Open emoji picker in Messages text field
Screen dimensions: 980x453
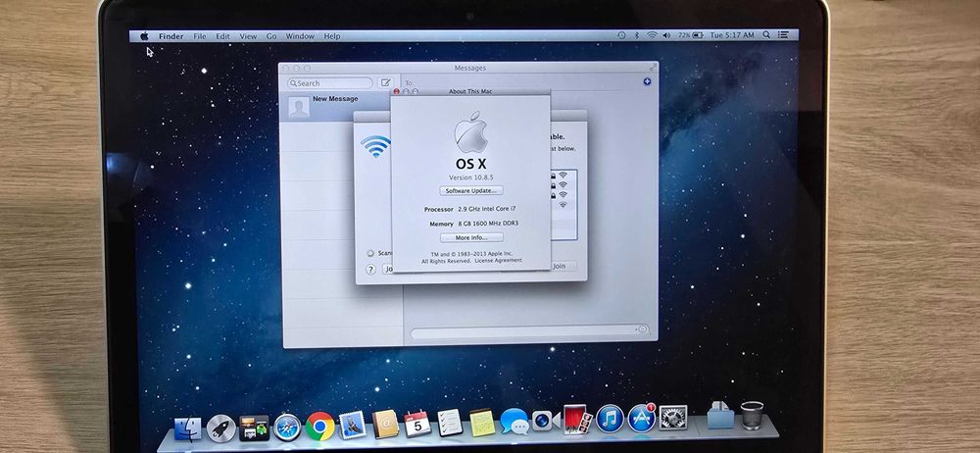point(643,329)
